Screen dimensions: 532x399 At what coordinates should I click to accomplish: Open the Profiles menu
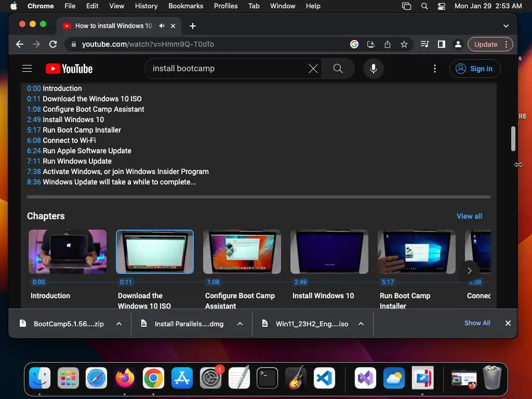pyautogui.click(x=225, y=6)
